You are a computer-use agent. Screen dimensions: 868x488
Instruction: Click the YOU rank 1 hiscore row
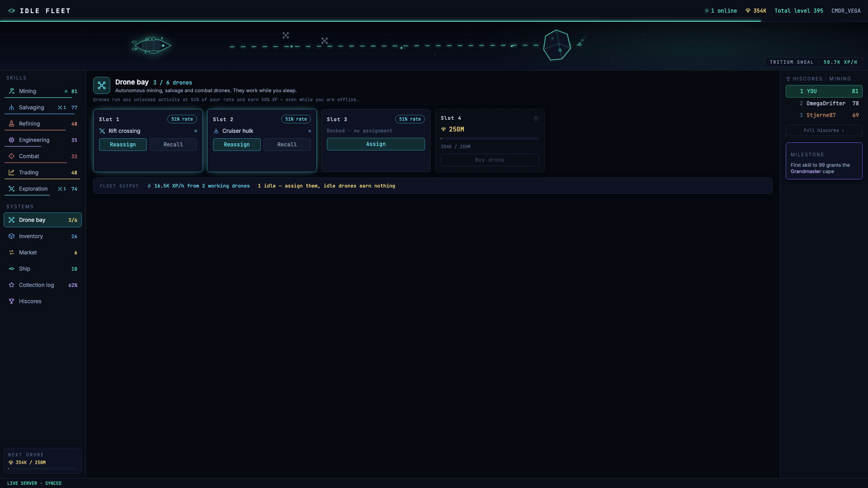pyautogui.click(x=824, y=91)
